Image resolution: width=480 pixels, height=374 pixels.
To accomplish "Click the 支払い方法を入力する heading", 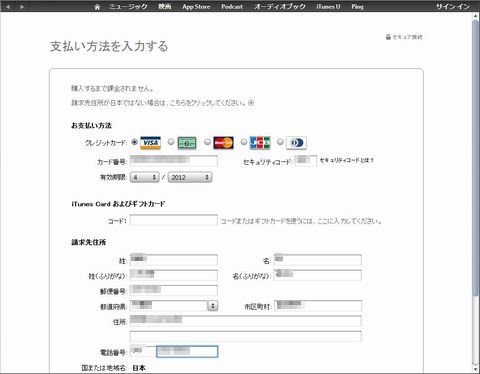I will click(109, 46).
